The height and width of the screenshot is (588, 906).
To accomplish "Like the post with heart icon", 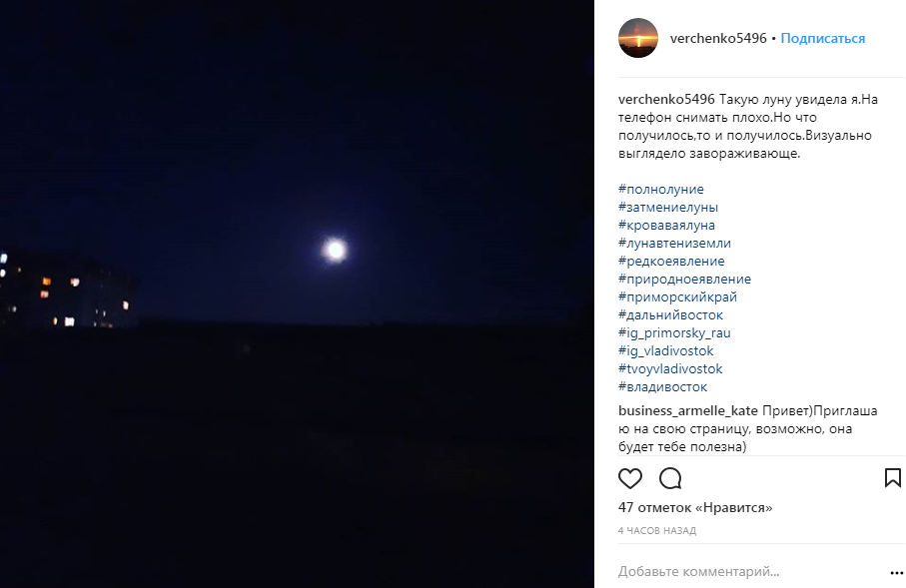I will click(630, 478).
